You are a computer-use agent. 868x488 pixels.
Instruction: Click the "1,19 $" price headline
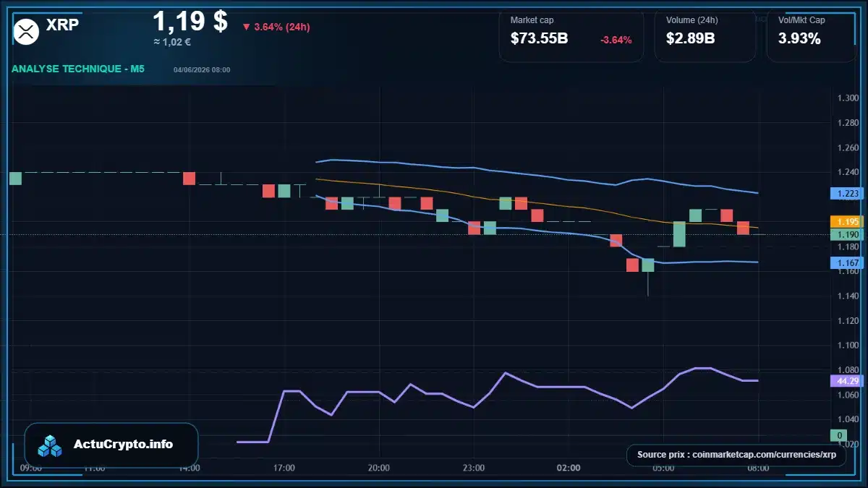190,21
